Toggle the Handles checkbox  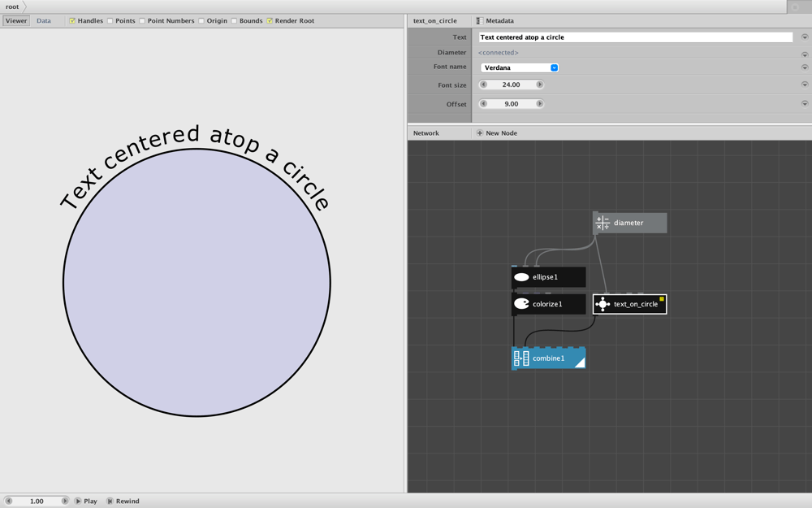pyautogui.click(x=72, y=21)
